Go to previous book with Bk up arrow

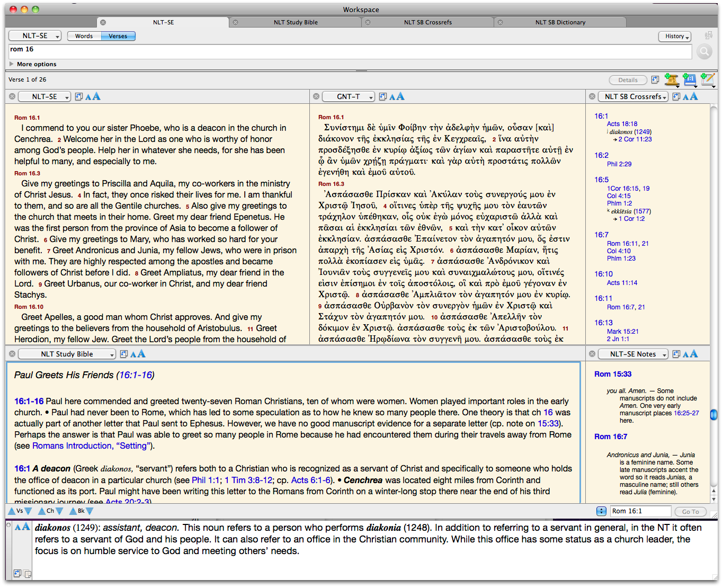(73, 511)
